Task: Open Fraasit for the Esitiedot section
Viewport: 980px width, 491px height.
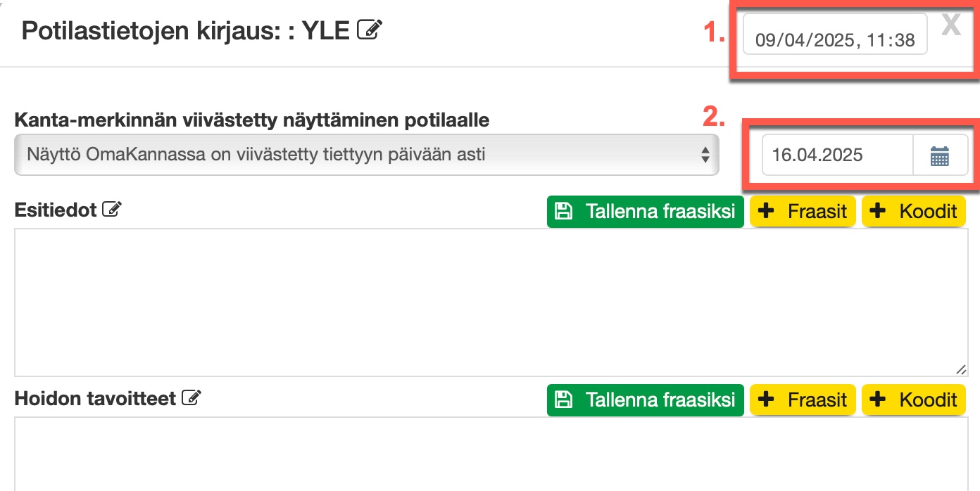Action: 803,211
